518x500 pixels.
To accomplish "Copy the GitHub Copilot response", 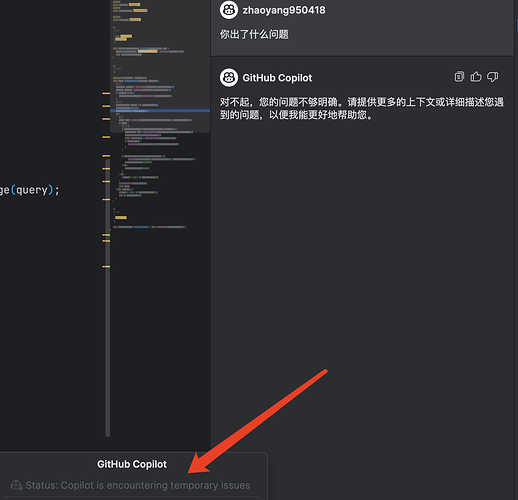I will click(x=459, y=77).
